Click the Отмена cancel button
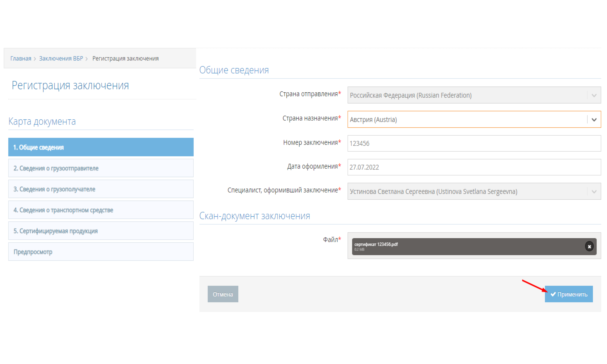 (222, 294)
